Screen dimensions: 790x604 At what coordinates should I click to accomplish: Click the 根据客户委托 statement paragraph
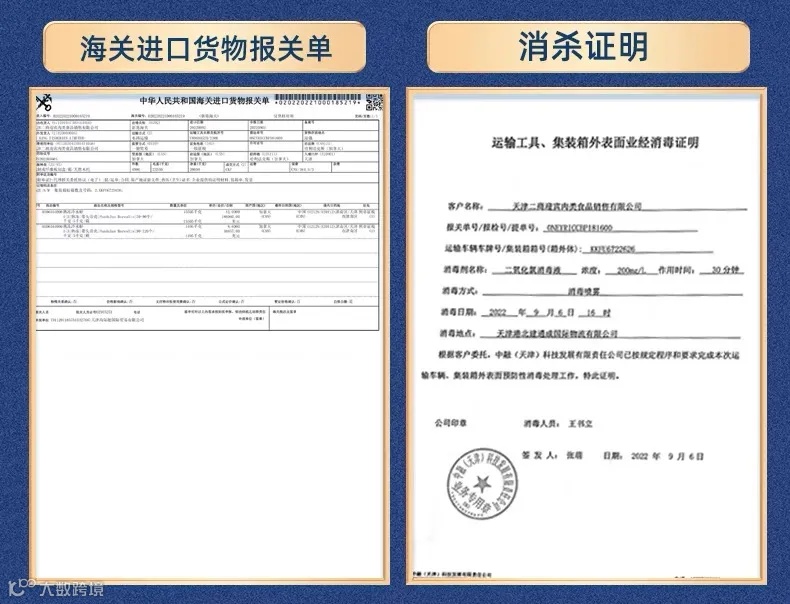(x=580, y=365)
